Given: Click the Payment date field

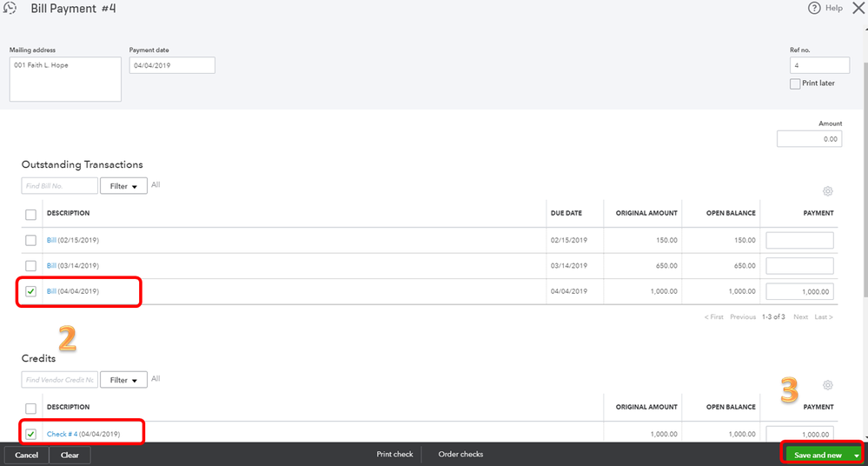Looking at the screenshot, I should [172, 65].
